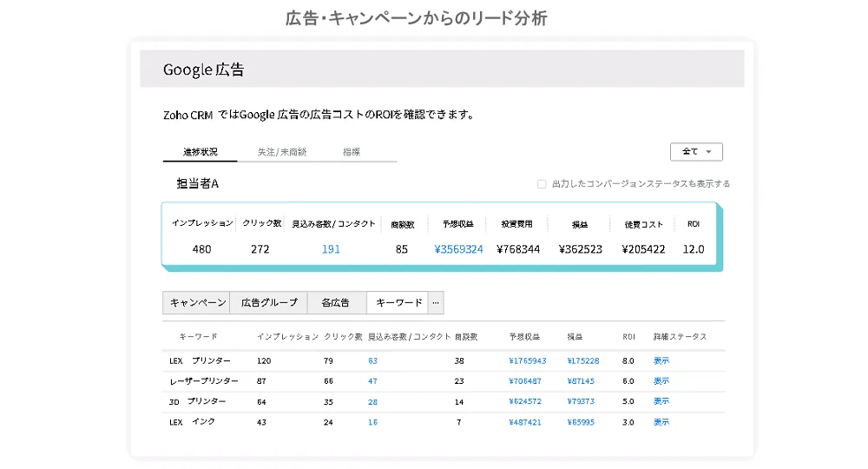The width and height of the screenshot is (868, 469).
Task: Click the 85 deals summary value
Action: pos(401,249)
